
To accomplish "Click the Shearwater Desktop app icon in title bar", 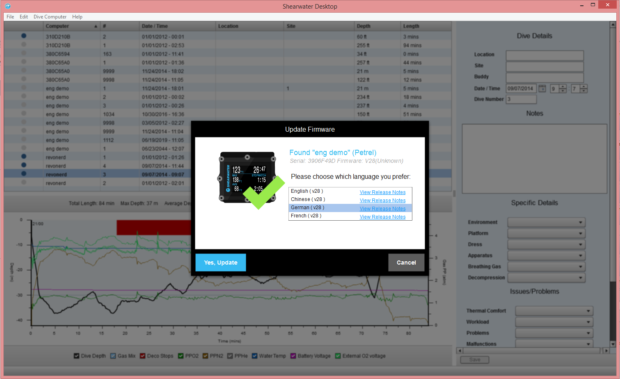I will [8, 6].
